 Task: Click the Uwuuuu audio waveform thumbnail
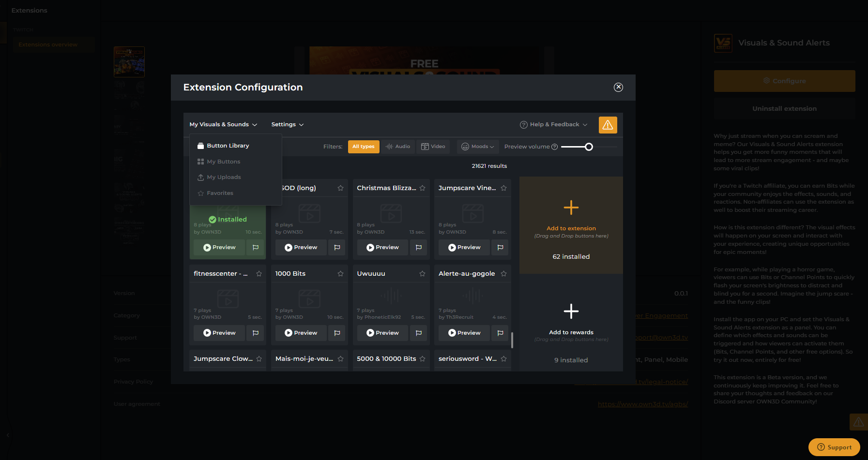(391, 295)
